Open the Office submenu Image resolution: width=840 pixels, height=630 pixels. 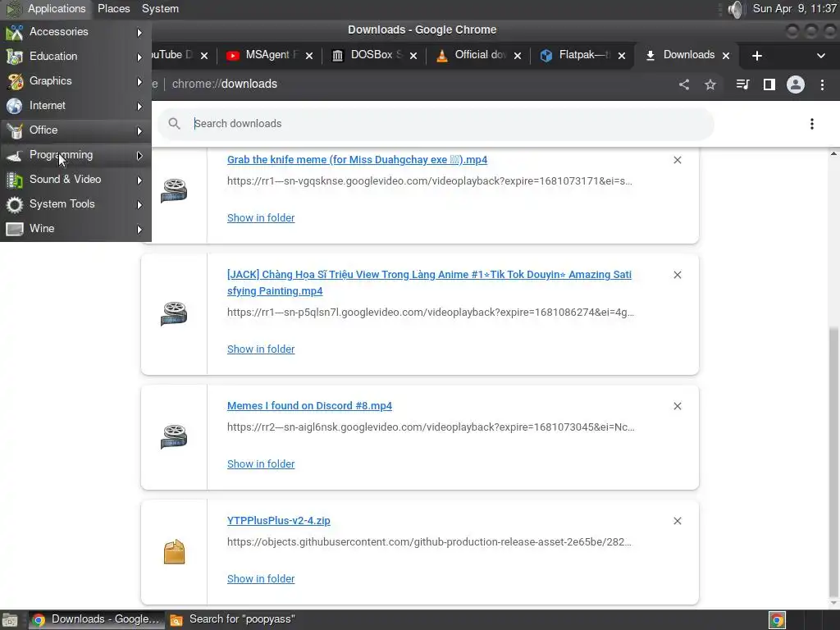(75, 130)
